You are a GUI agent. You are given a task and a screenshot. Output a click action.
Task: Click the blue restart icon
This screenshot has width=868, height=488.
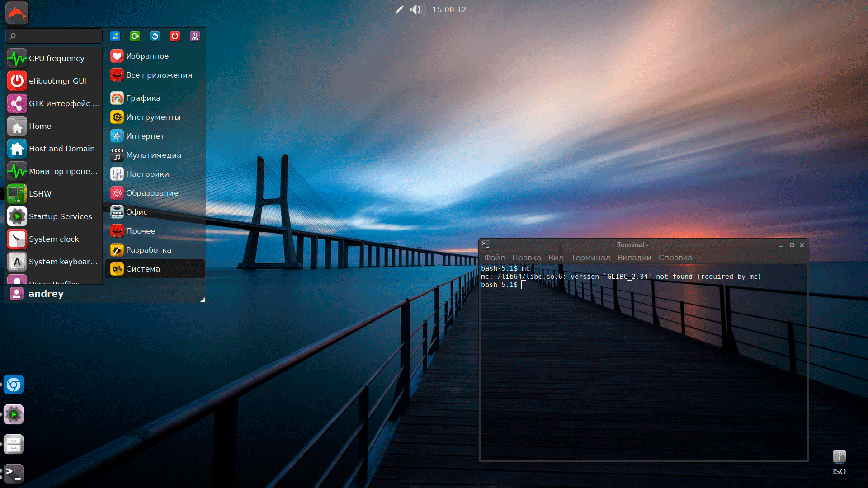click(155, 36)
